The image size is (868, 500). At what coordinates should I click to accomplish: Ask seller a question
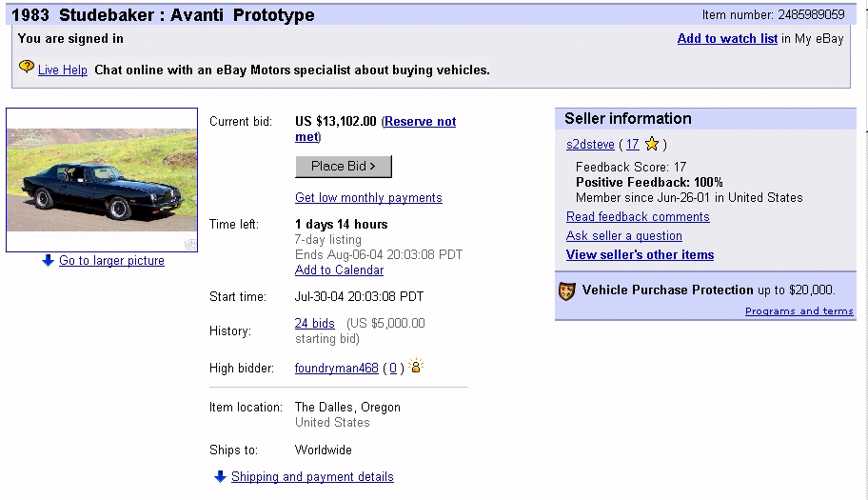click(624, 235)
